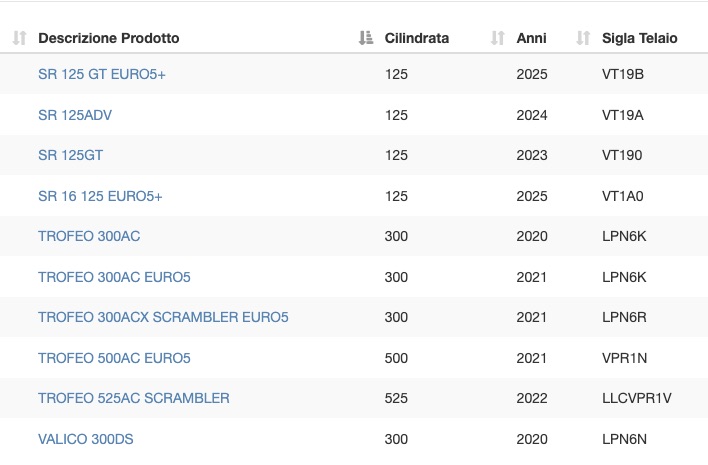
Task: Select TROFEO 500AC EURO5 product
Action: (x=114, y=358)
